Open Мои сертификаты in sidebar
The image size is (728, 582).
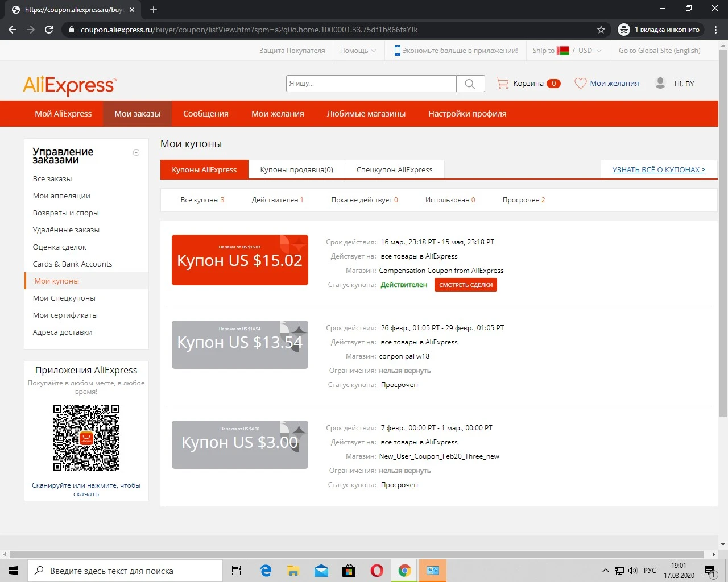tap(65, 315)
